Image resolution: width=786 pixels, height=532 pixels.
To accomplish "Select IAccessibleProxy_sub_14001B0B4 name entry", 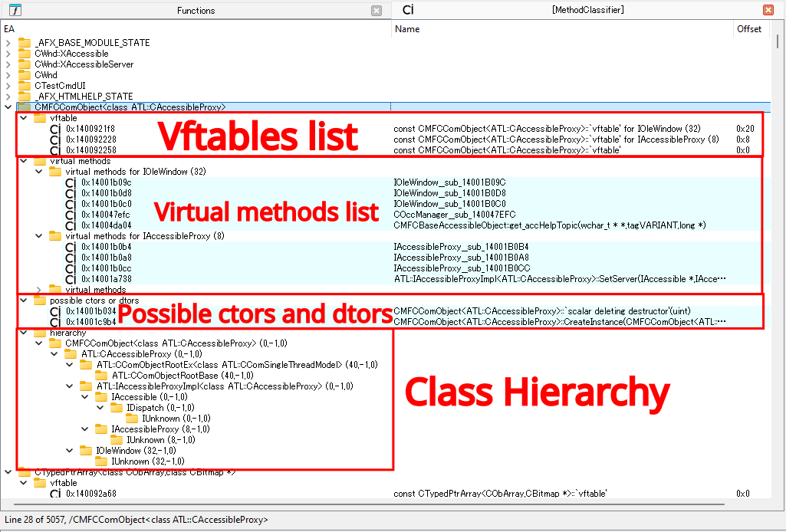I will pyautogui.click(x=461, y=247).
